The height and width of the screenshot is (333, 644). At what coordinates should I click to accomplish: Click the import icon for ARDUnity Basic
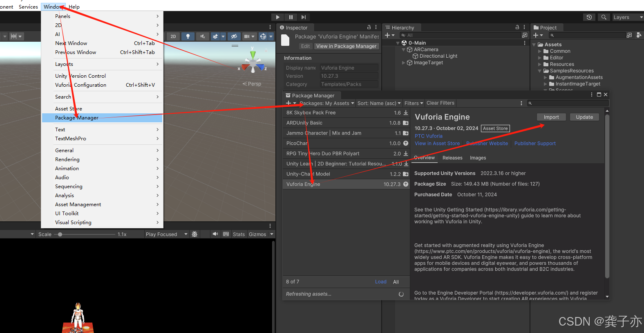406,123
